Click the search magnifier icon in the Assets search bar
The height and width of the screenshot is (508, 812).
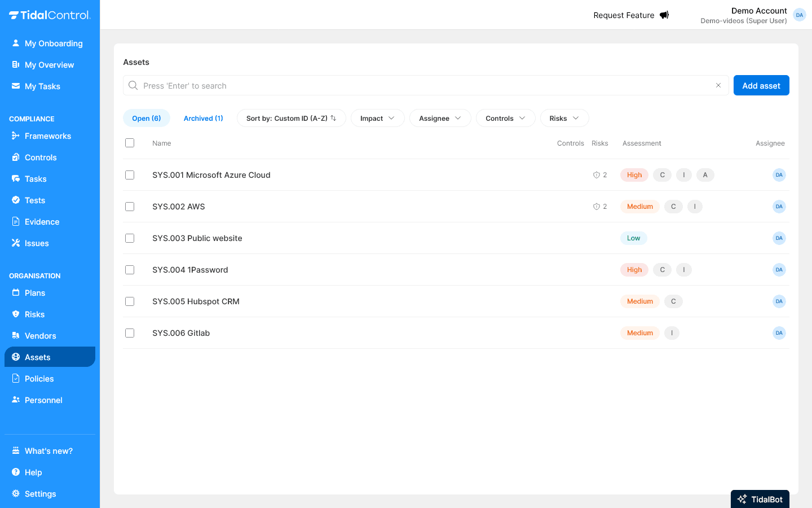[133, 85]
